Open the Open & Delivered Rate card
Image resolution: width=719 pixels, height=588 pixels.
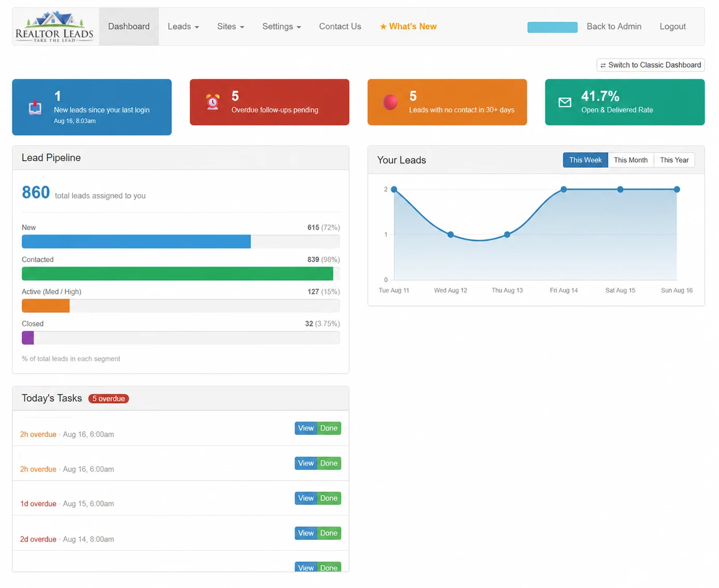tap(625, 102)
